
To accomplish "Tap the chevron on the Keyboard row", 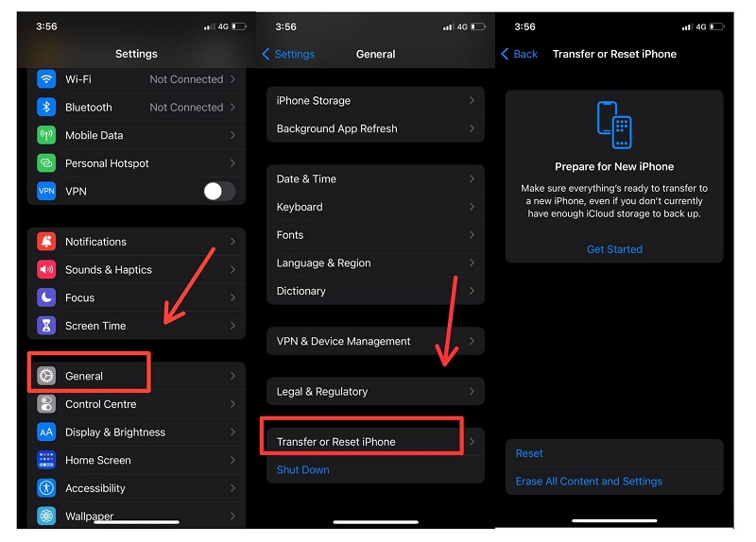I will click(472, 207).
